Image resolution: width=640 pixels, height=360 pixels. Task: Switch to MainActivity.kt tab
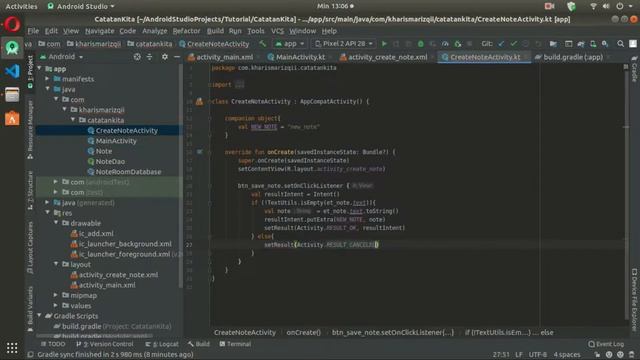pos(296,57)
